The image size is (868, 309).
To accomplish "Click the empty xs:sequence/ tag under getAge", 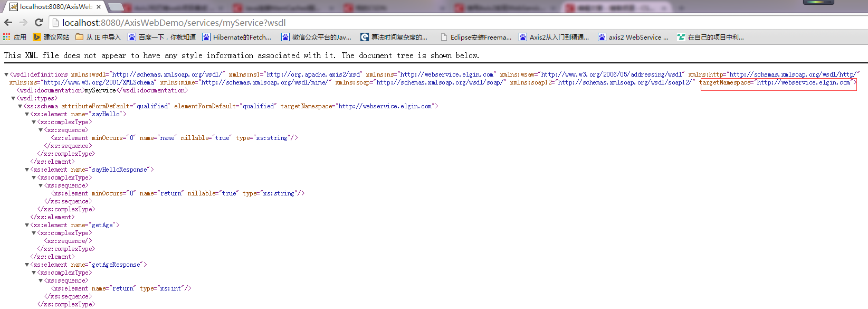I will point(68,241).
